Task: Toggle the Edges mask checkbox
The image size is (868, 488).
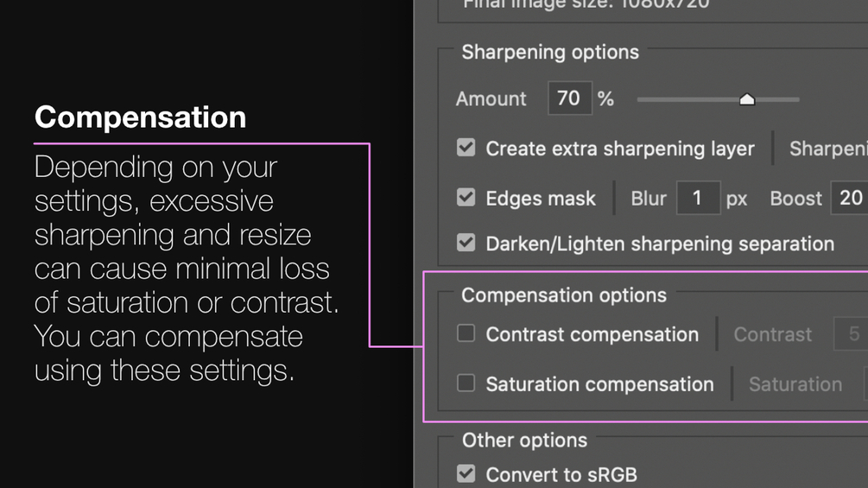Action: [x=466, y=198]
